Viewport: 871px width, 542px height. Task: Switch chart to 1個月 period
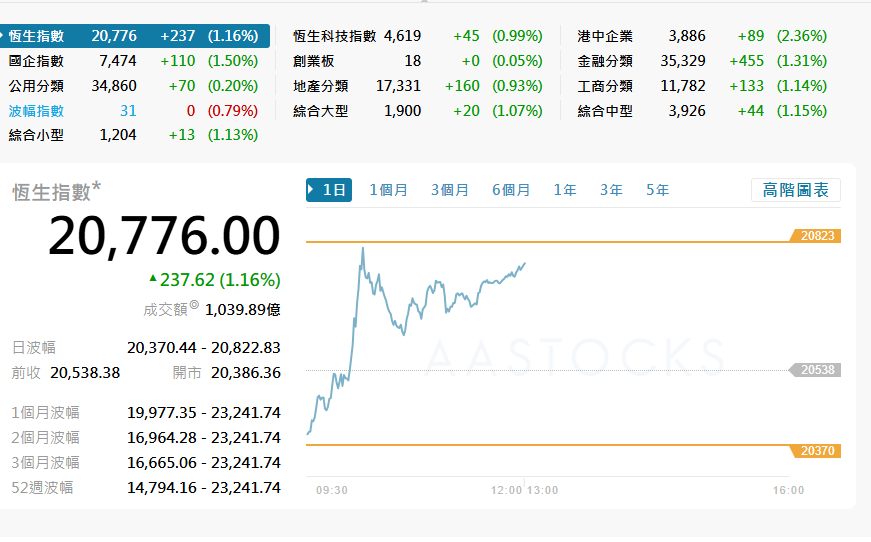click(388, 190)
